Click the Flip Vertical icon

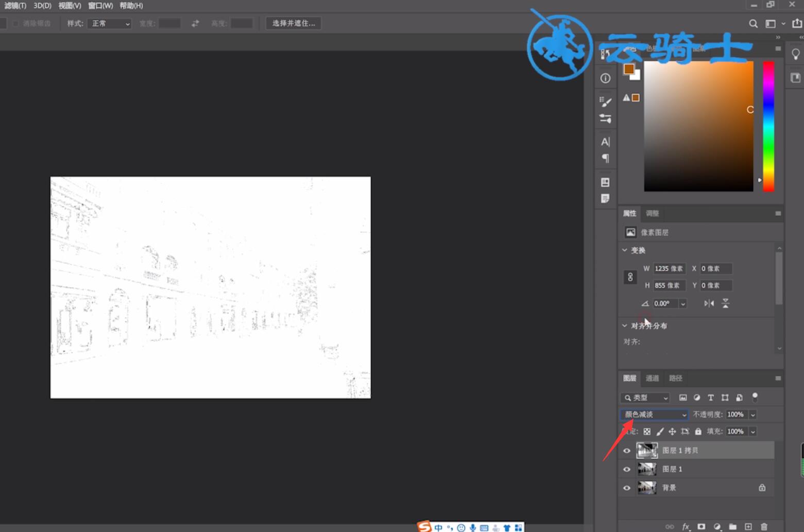(x=725, y=303)
